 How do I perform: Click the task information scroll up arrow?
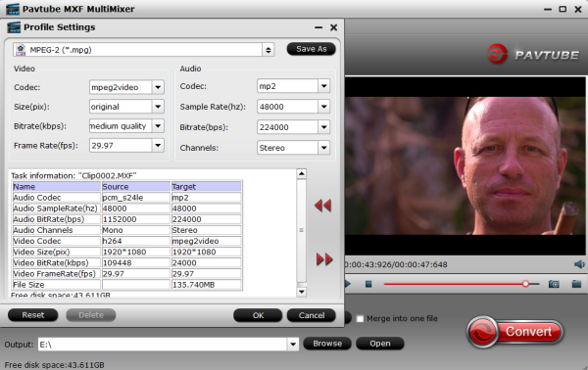tap(301, 174)
